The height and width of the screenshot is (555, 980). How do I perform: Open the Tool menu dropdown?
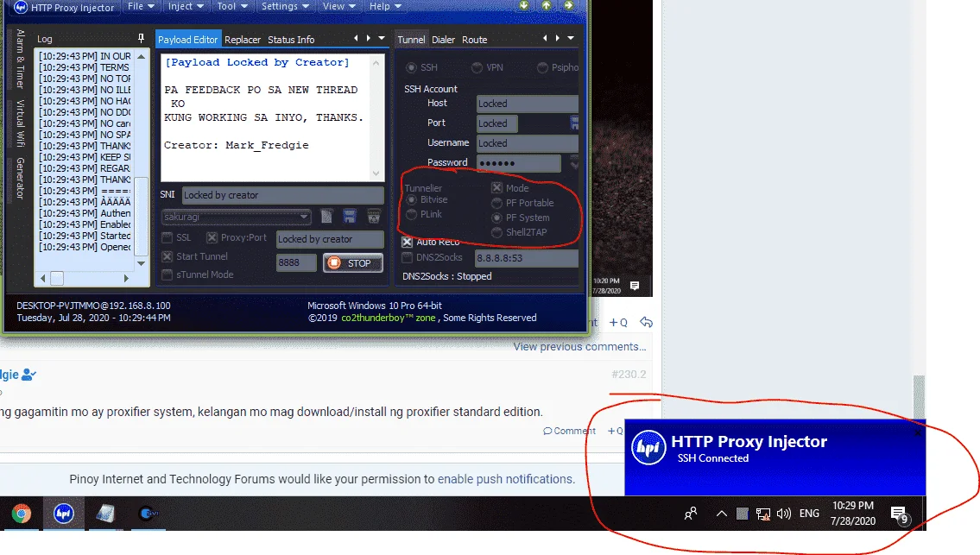[x=232, y=6]
